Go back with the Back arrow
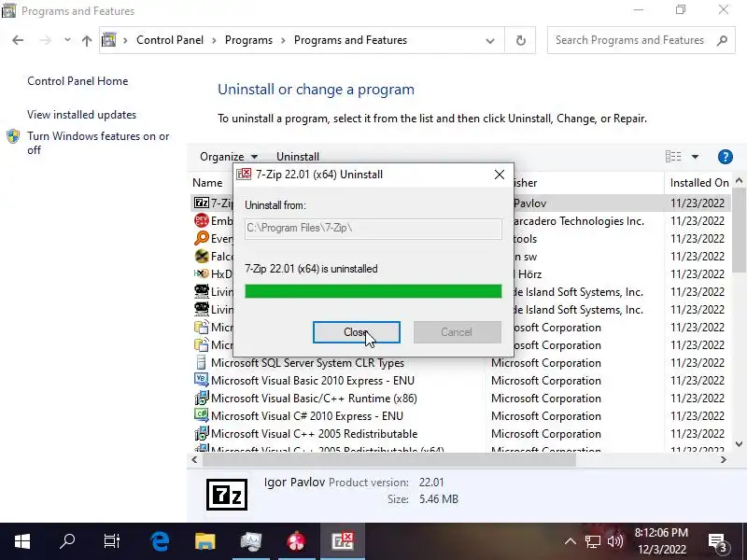The width and height of the screenshot is (747, 560). pyautogui.click(x=18, y=40)
